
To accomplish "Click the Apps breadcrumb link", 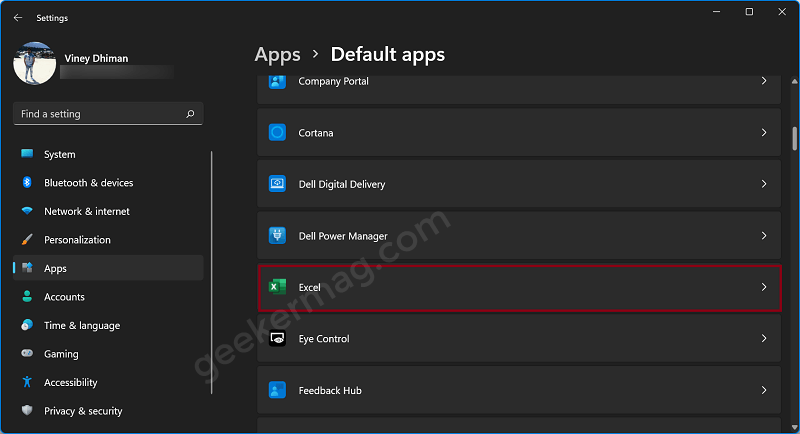I will coord(278,55).
